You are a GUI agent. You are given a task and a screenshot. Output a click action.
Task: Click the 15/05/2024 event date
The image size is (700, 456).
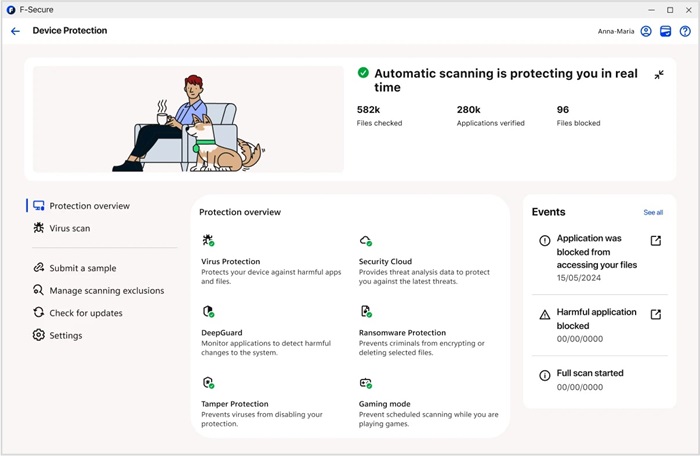click(x=579, y=278)
